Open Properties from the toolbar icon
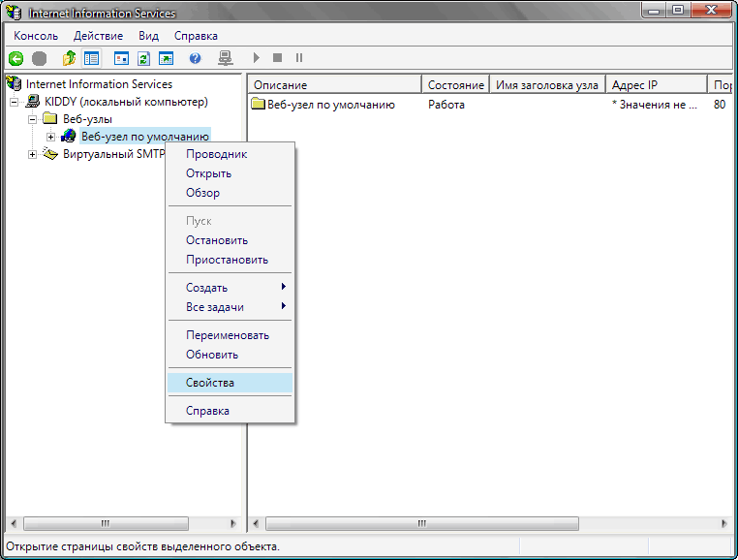The image size is (738, 560). click(x=121, y=58)
